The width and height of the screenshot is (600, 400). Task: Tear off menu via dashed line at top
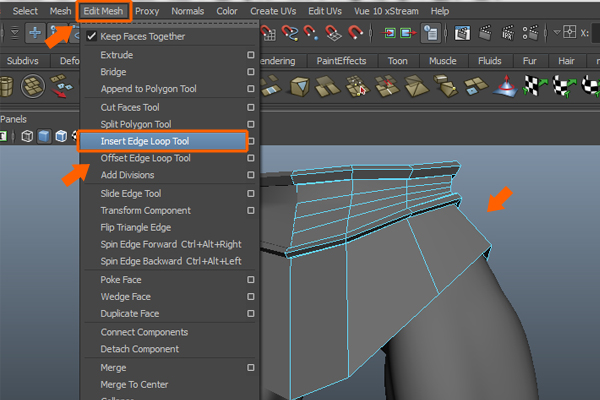(x=170, y=24)
